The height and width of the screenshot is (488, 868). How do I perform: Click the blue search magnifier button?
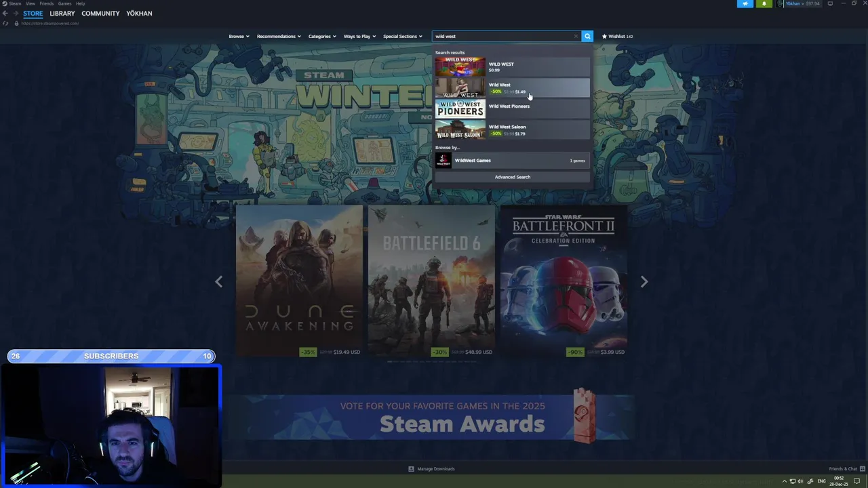tap(587, 37)
